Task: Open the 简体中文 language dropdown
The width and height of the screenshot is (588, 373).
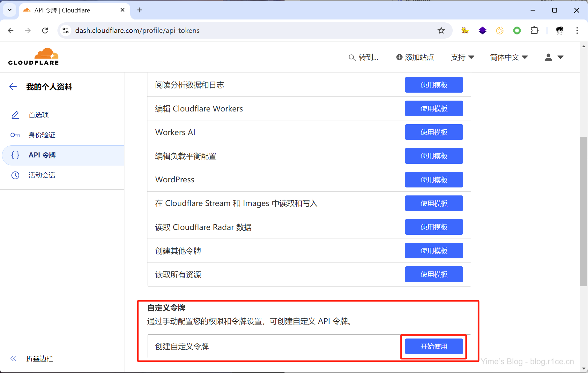Action: point(509,57)
